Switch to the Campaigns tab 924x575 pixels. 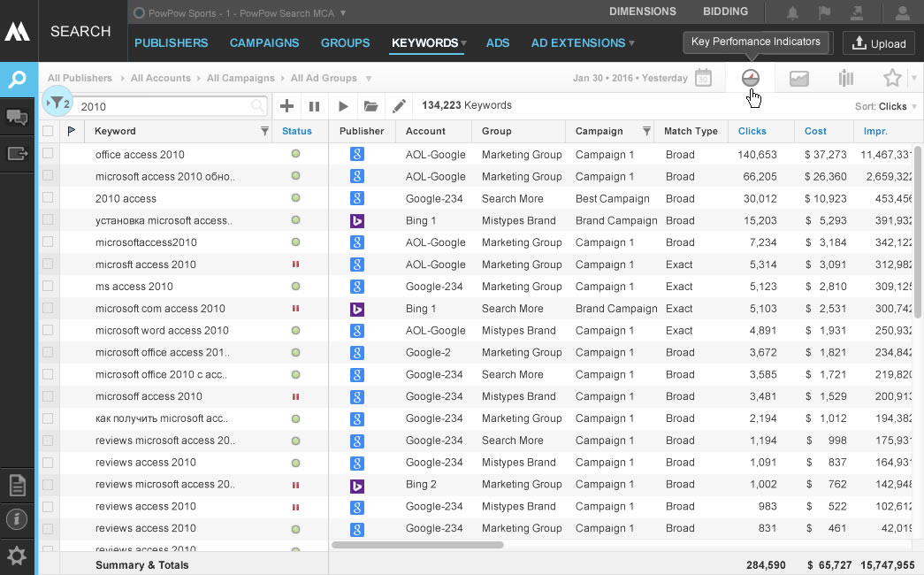point(264,43)
